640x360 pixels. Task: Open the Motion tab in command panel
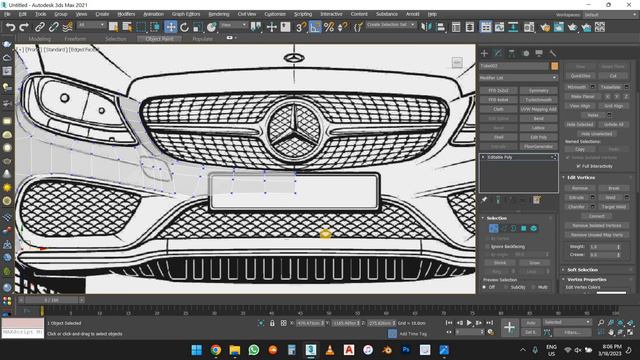[526, 53]
